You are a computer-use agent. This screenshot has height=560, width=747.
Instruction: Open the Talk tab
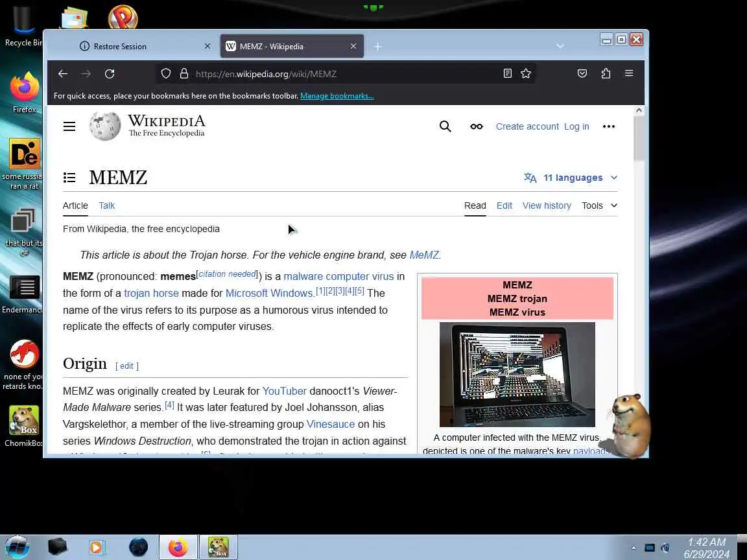107,205
